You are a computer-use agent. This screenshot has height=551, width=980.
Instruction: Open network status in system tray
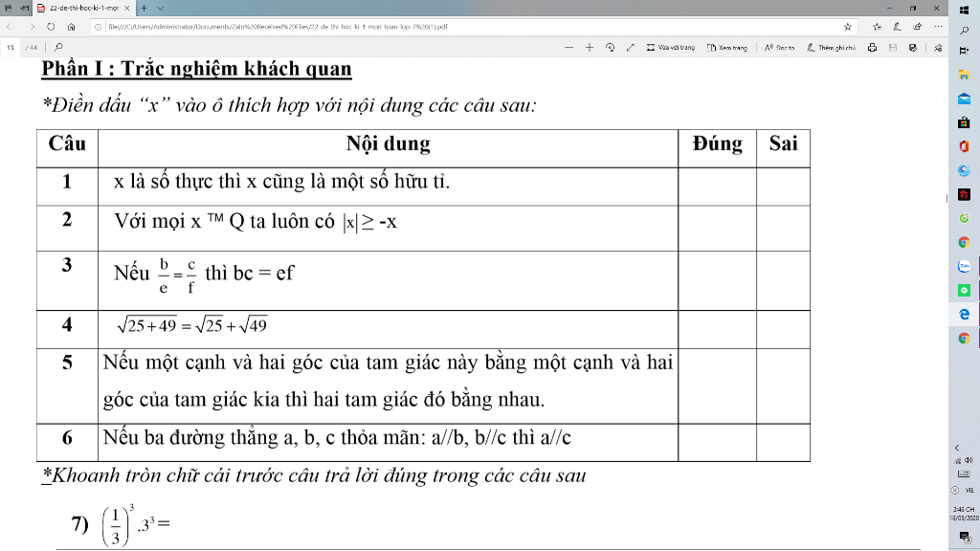tap(957, 460)
